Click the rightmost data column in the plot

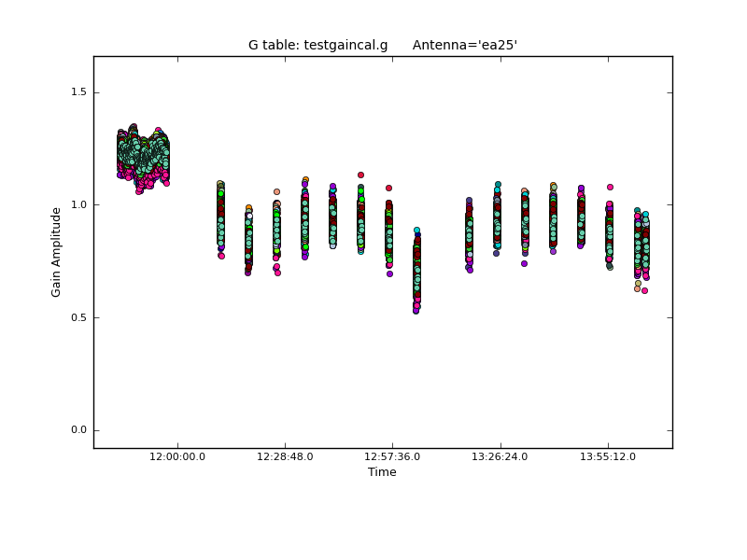tap(644, 247)
